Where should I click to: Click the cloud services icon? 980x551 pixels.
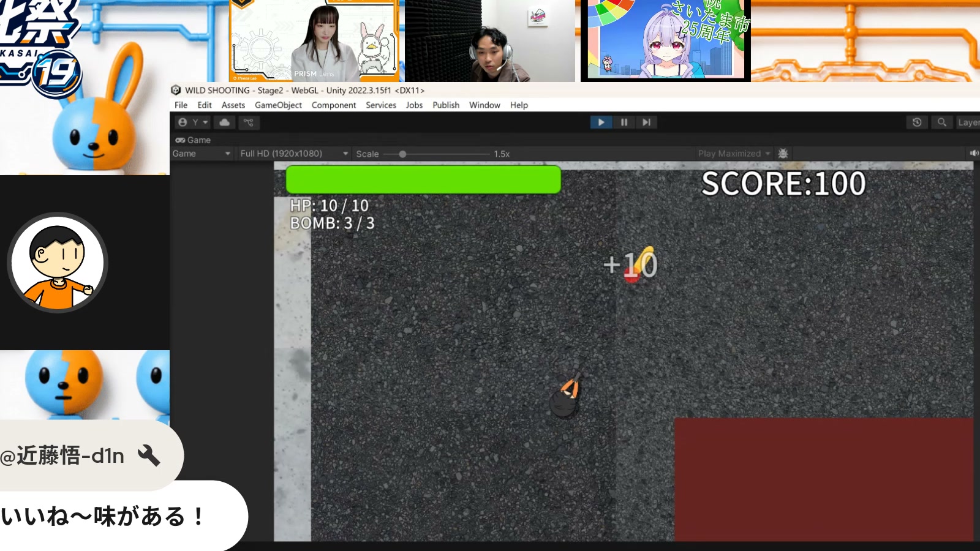[x=225, y=122]
